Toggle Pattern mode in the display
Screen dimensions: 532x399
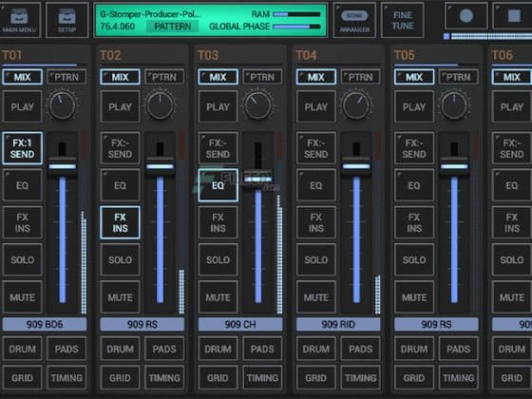coord(172,27)
